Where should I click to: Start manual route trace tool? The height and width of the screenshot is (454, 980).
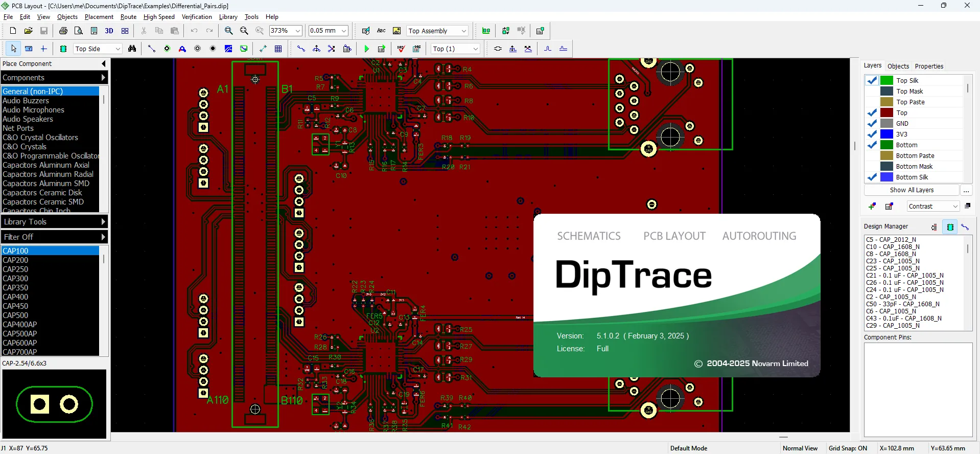point(301,49)
